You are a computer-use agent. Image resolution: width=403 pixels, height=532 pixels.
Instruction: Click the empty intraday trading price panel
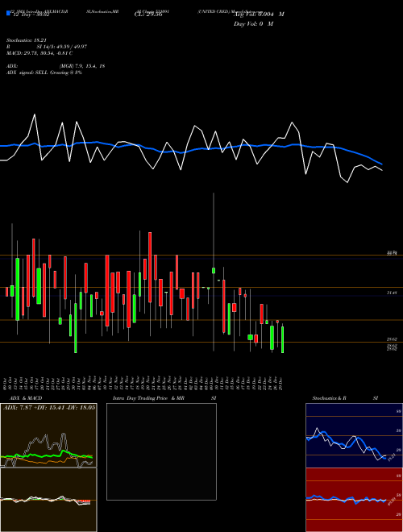pos(161,451)
